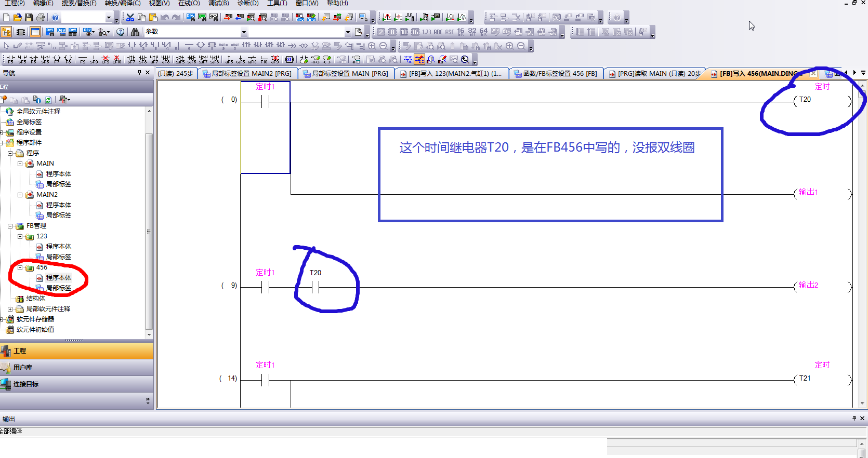Click the magnifier zoom icon in ladder toolbar
Image resolution: width=868 pixels, height=458 pixels.
(x=465, y=60)
